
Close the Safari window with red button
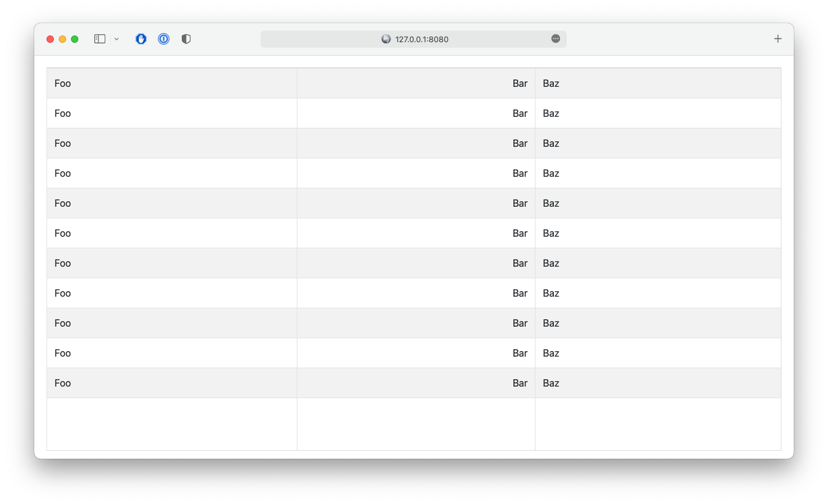click(50, 39)
